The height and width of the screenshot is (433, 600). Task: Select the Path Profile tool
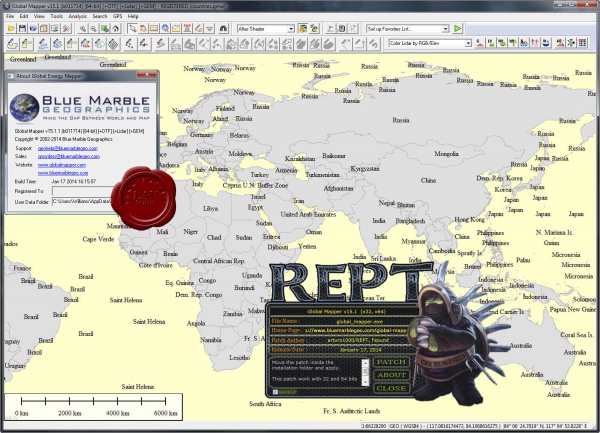[x=176, y=29]
